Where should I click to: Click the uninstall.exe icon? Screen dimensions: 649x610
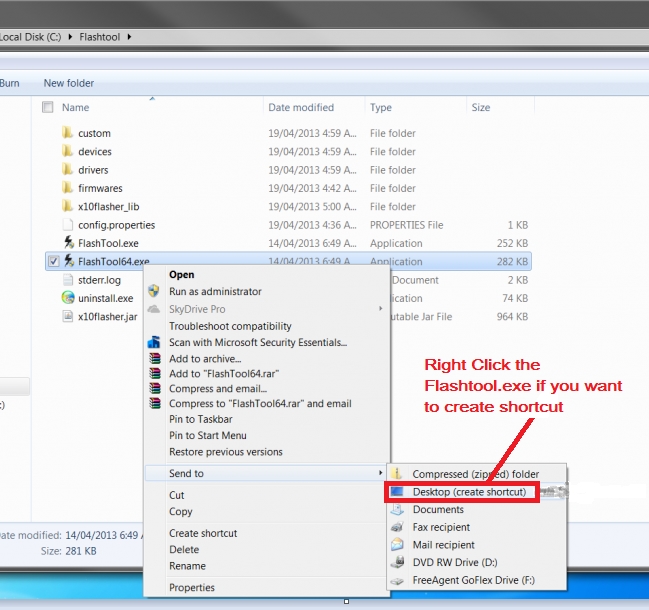click(68, 298)
